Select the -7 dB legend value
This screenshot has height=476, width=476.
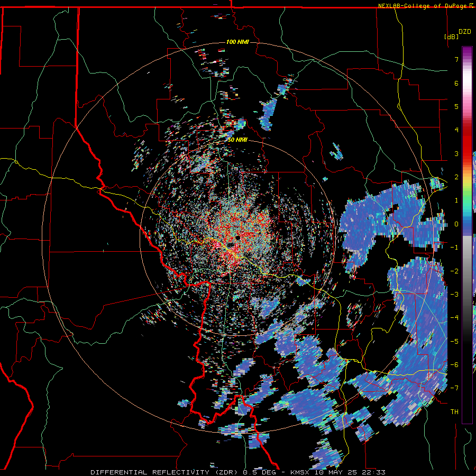454,388
